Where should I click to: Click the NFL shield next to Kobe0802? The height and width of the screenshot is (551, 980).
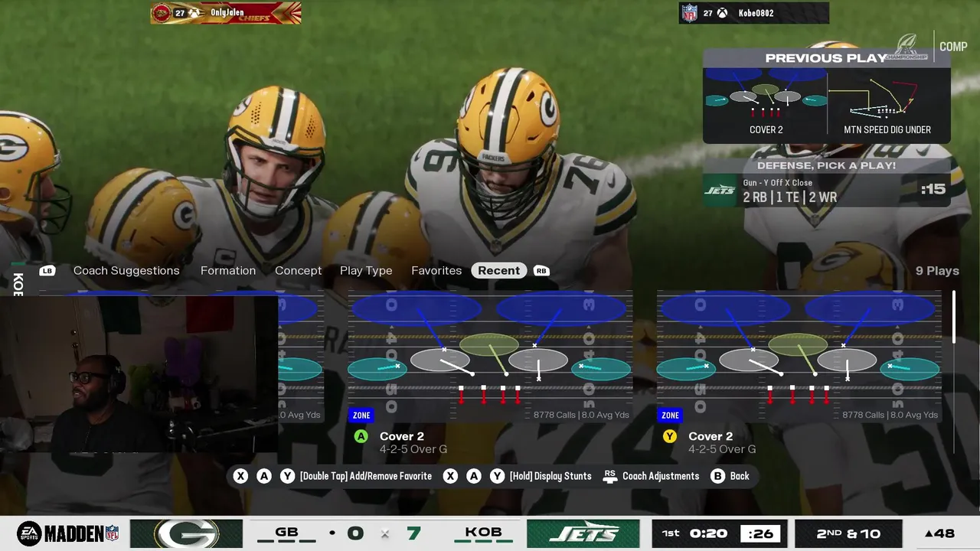[x=689, y=13]
